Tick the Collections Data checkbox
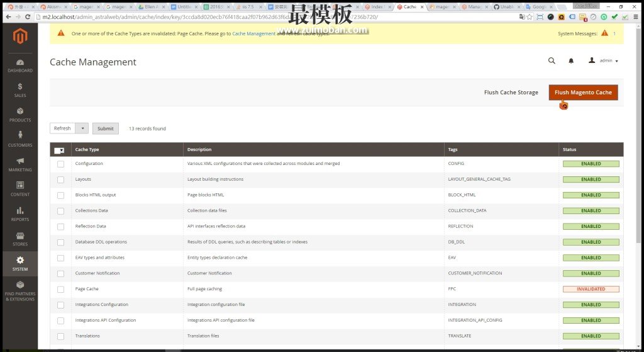The width and height of the screenshot is (644, 352). (61, 211)
